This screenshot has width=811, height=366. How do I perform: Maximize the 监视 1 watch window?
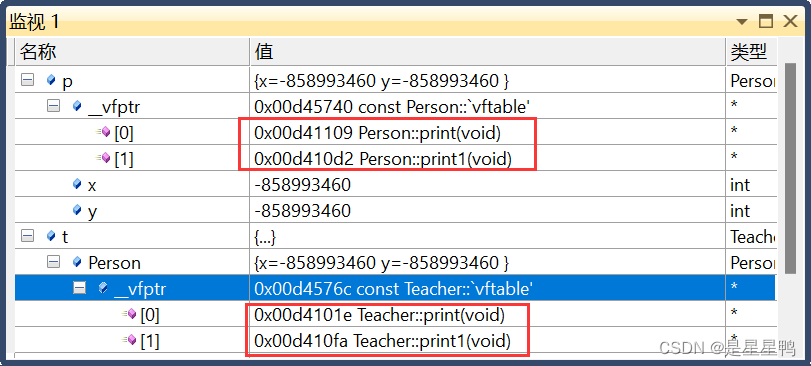click(765, 21)
